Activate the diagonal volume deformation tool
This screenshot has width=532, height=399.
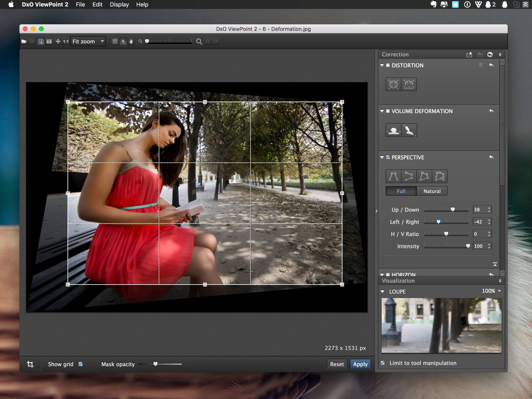point(409,130)
